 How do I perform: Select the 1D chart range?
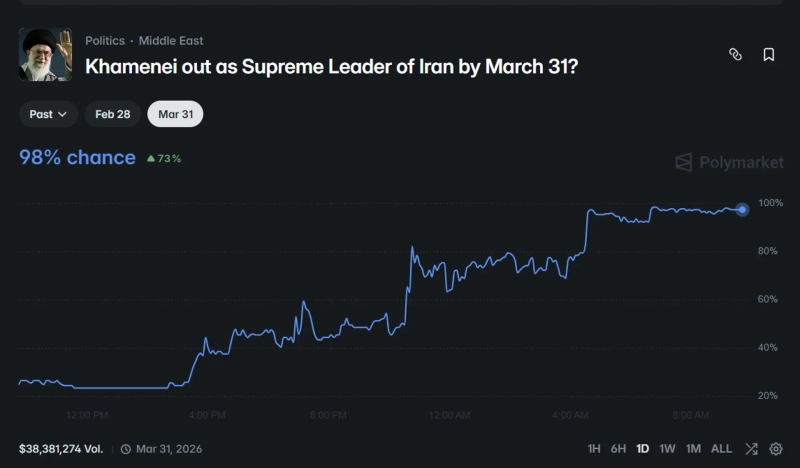(643, 449)
